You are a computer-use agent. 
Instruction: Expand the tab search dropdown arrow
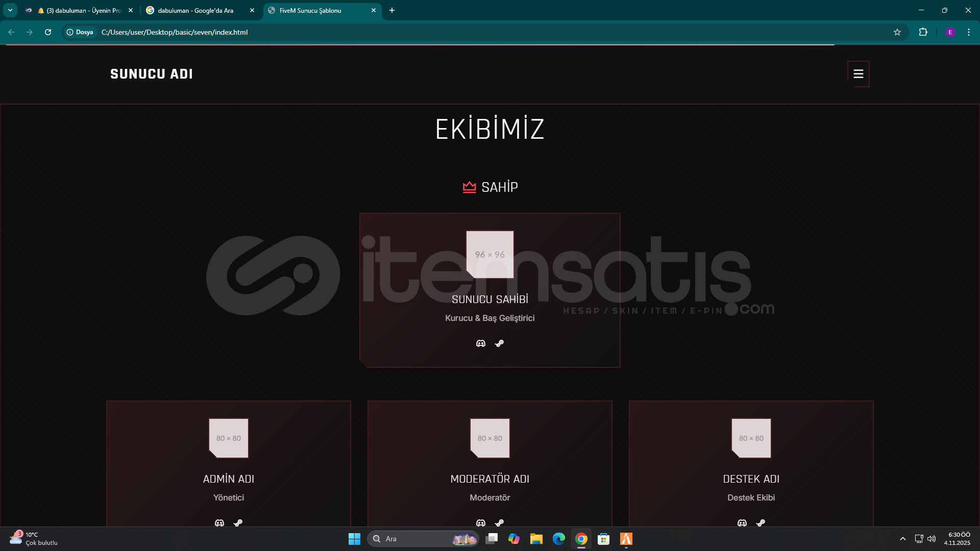tap(10, 10)
